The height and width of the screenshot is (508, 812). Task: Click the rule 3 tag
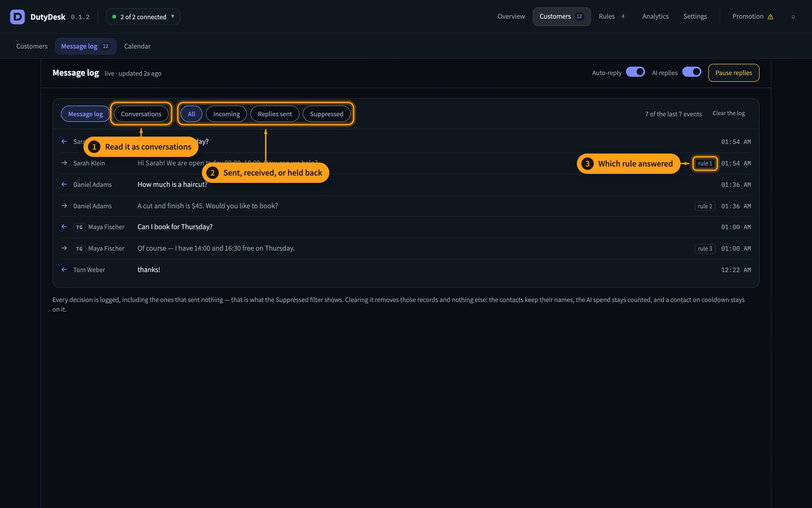705,249
